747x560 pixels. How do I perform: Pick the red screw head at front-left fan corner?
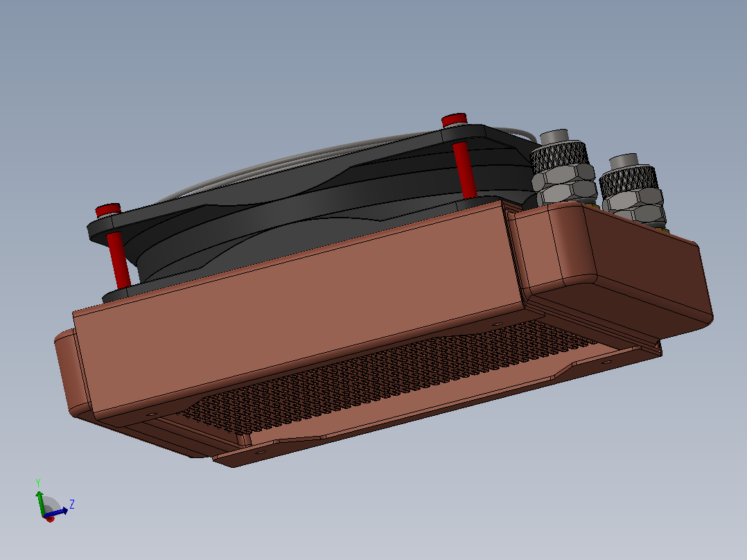click(108, 210)
